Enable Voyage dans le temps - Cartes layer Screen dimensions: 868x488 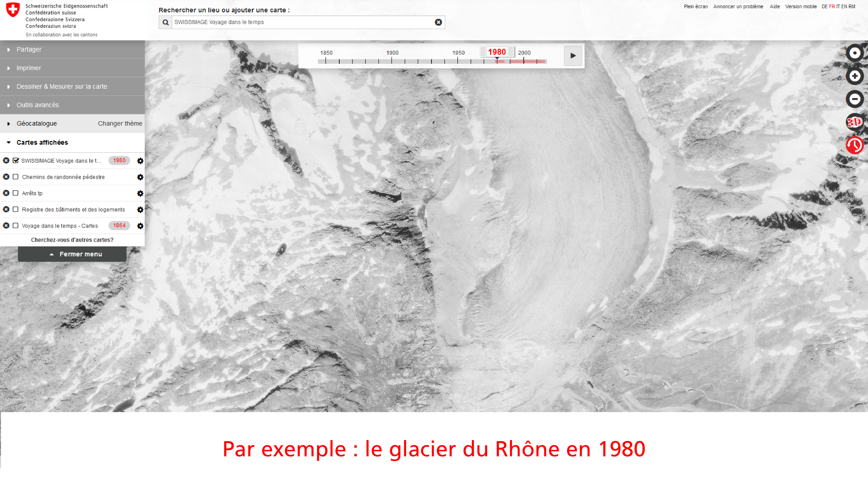pos(15,226)
